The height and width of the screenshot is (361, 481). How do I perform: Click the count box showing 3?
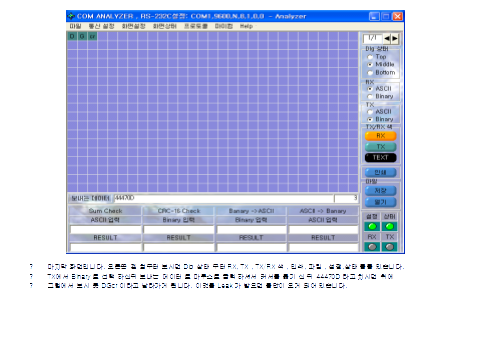pyautogui.click(x=346, y=198)
